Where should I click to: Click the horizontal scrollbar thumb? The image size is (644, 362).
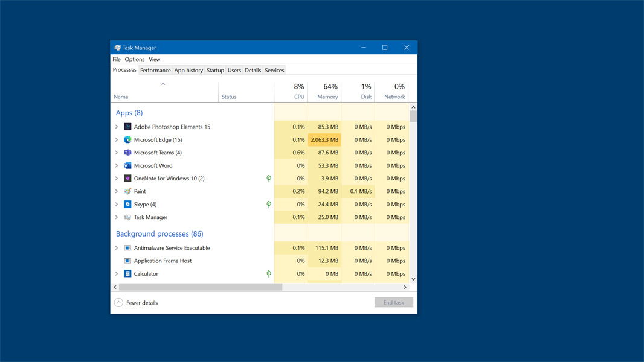(x=201, y=287)
